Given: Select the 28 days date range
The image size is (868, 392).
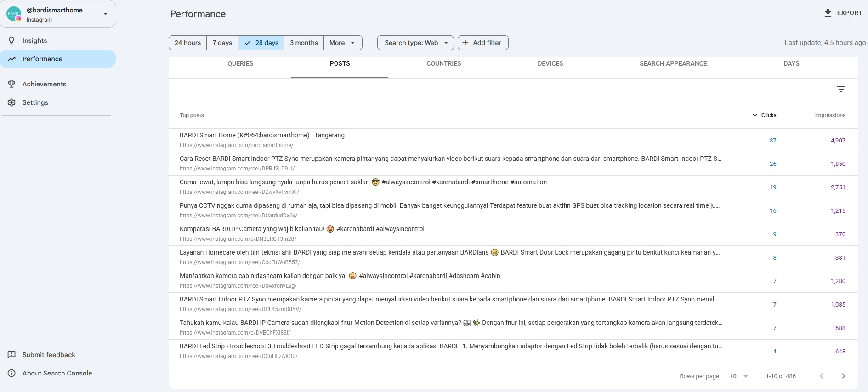Looking at the screenshot, I should pos(261,43).
